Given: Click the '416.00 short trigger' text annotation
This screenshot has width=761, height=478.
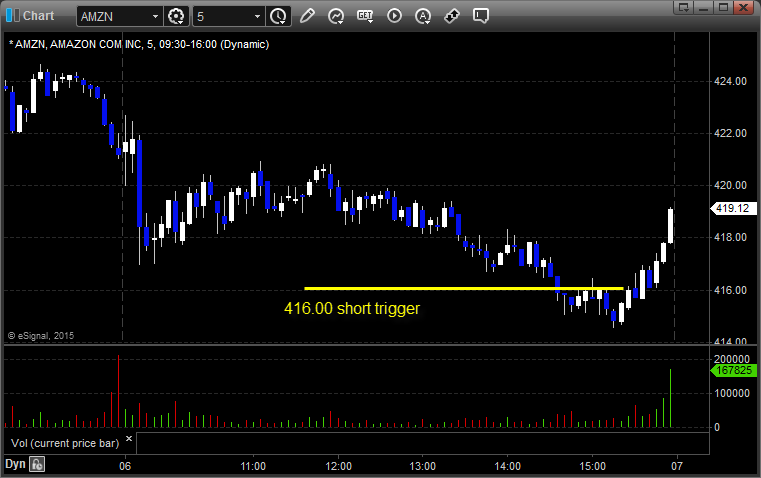Looking at the screenshot, I should 352,309.
